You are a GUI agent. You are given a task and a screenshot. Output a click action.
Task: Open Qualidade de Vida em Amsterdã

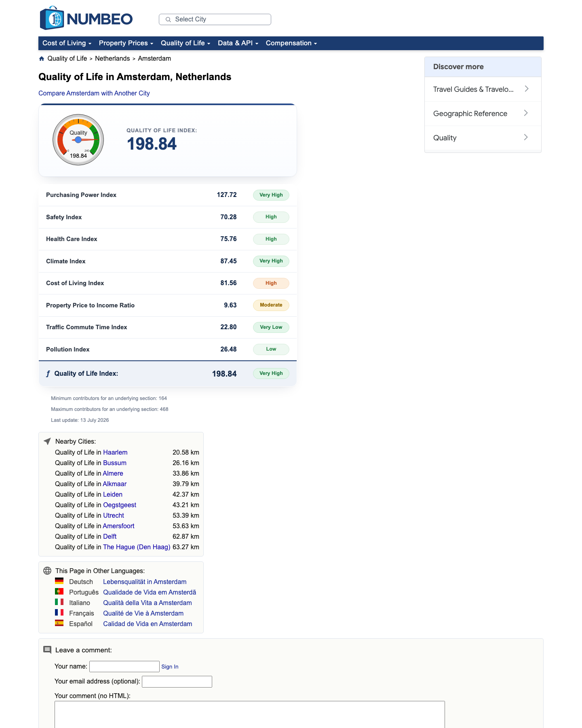(150, 592)
